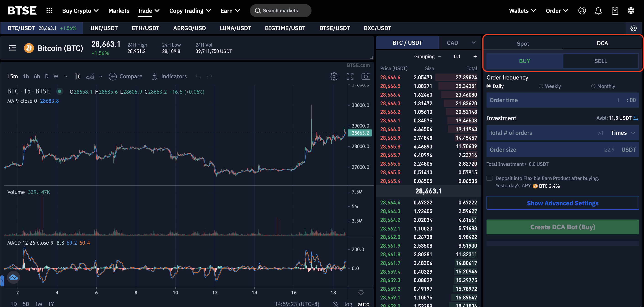Select candlestick chart type icon
644x307 pixels.
[x=78, y=76]
